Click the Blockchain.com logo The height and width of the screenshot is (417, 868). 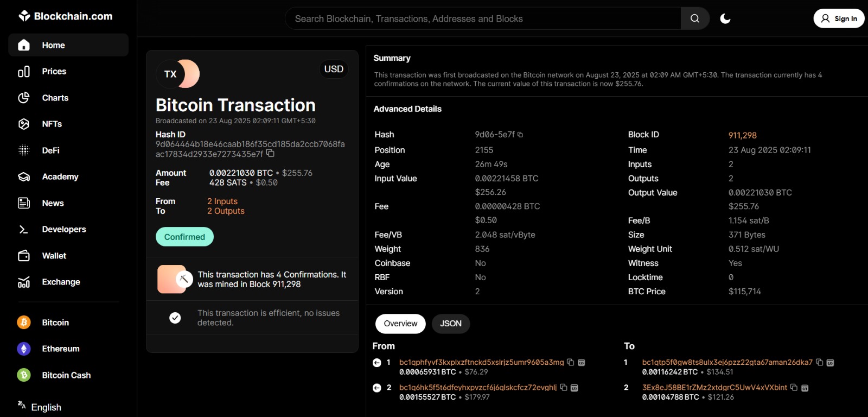[66, 16]
